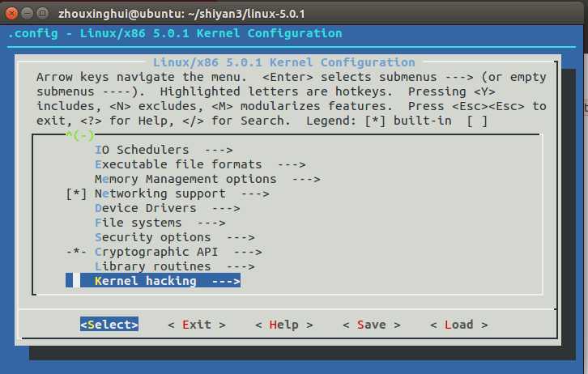Select the highlighted Kernel hacking entry
Image resolution: width=588 pixels, height=374 pixels.
[x=153, y=281]
